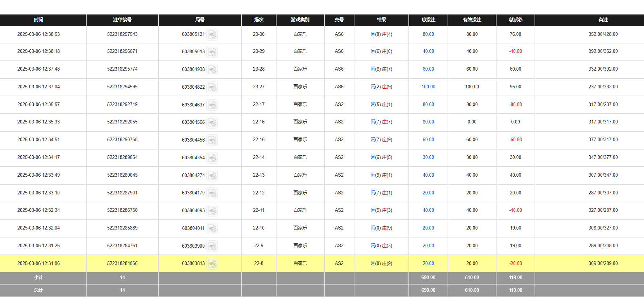
Task: Click the icon beside round 603804938
Action: click(x=212, y=70)
